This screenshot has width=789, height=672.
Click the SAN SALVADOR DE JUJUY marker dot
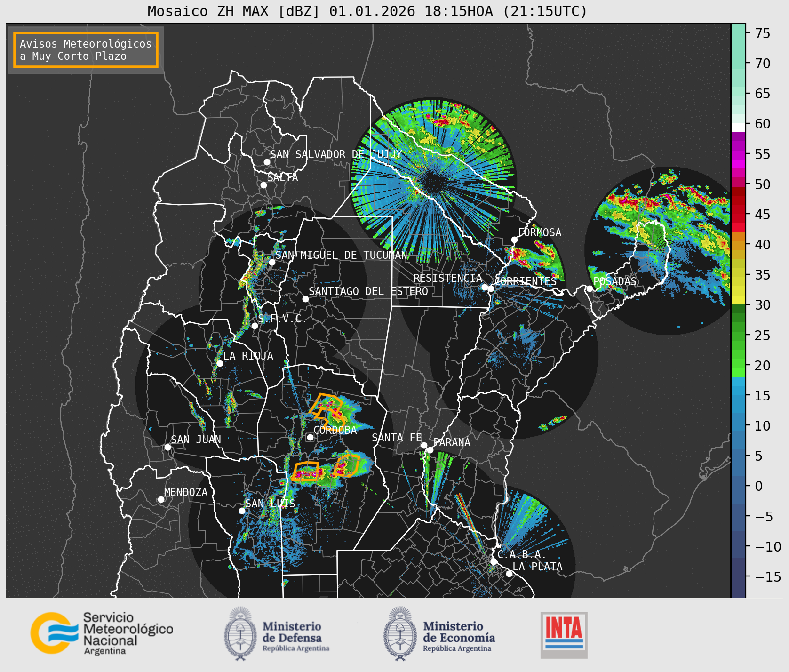[267, 162]
